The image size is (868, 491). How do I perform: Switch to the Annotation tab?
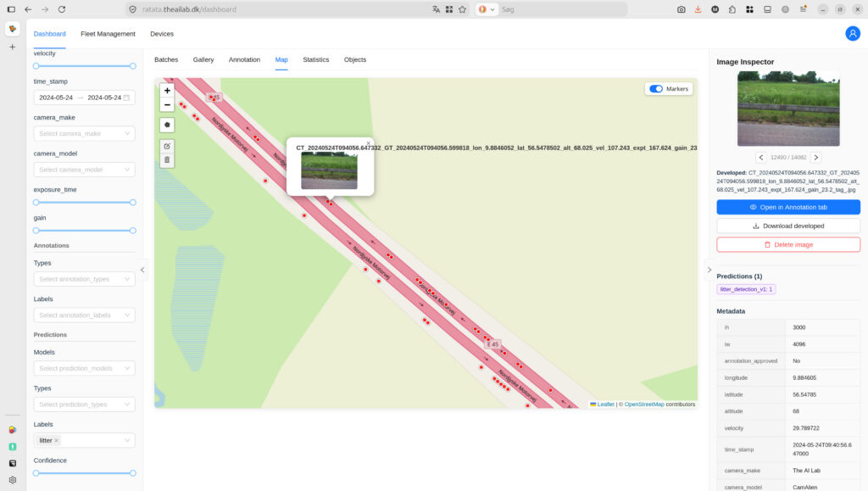[244, 59]
